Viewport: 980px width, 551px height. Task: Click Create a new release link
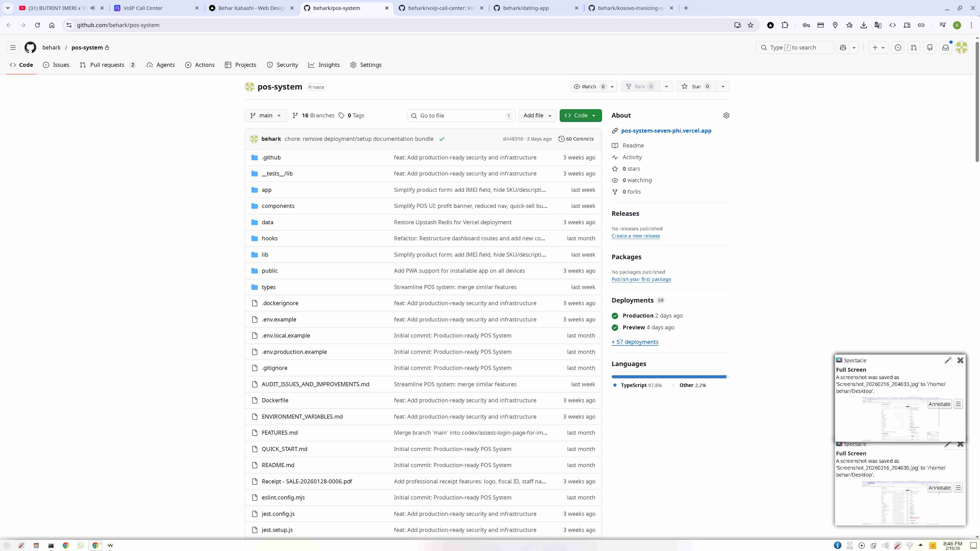pos(636,236)
